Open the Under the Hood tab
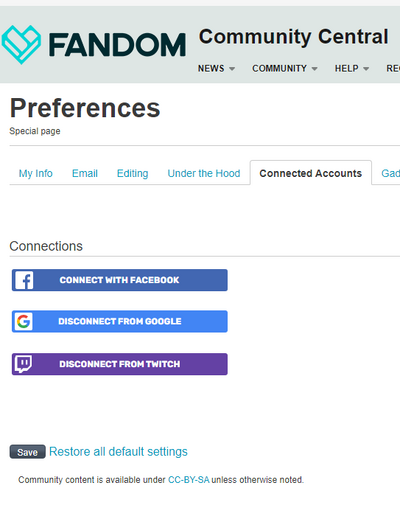 pos(204,173)
